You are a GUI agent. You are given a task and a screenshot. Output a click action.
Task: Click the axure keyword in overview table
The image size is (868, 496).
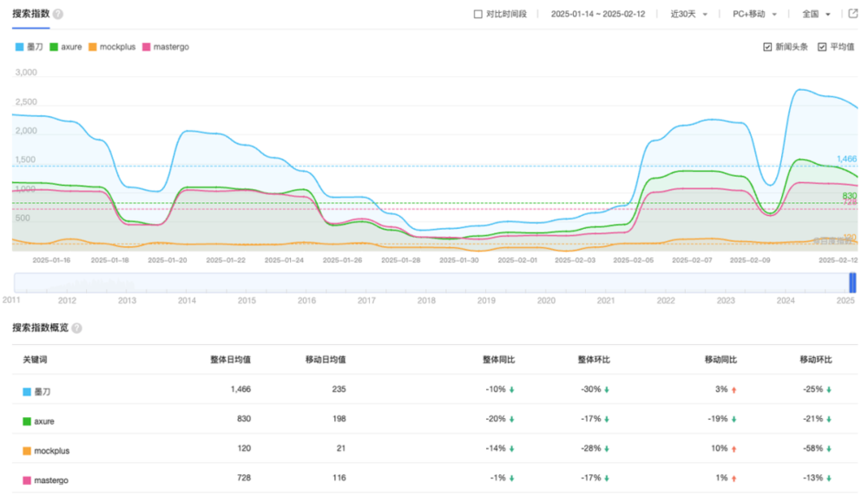coord(44,421)
